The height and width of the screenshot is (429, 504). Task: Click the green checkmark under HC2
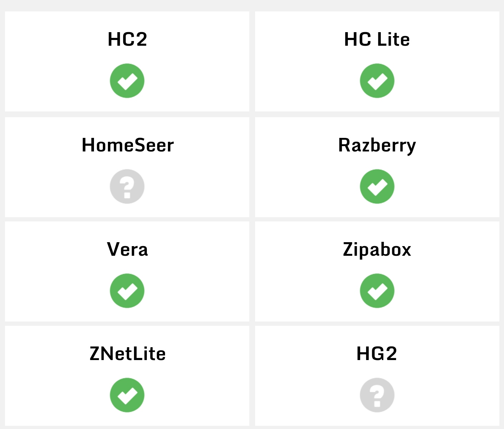click(127, 81)
